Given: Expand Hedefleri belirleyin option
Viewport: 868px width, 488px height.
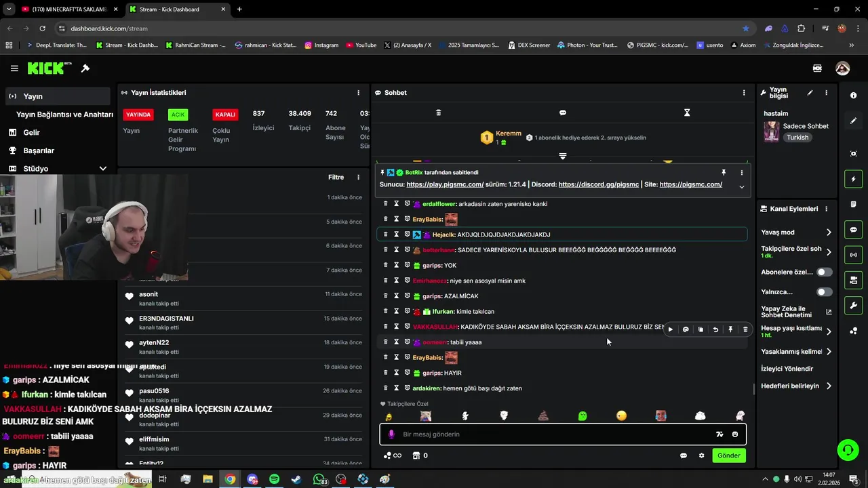Looking at the screenshot, I should coord(829,386).
